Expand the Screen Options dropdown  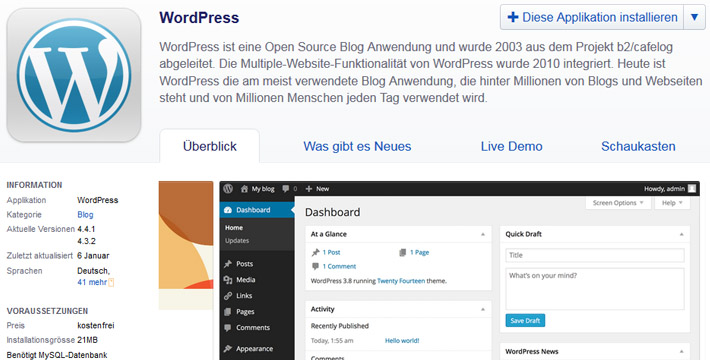(x=618, y=203)
